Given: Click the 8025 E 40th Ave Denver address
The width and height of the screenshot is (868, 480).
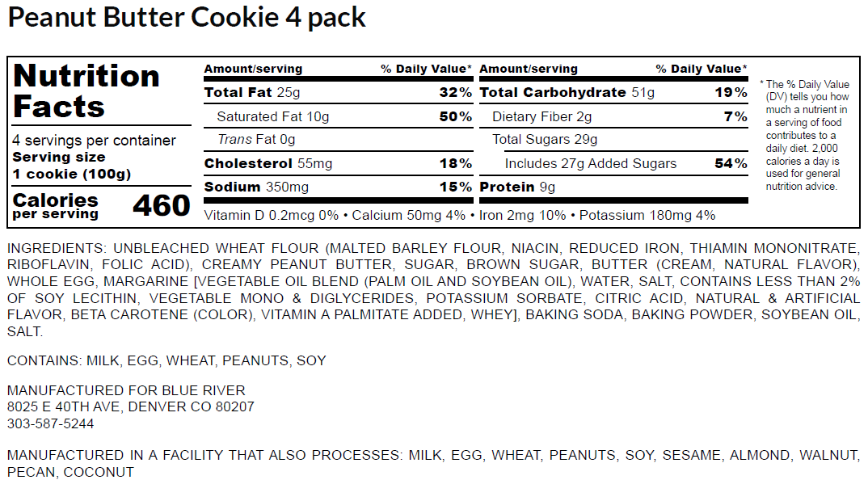Looking at the screenshot, I should click(x=131, y=407).
